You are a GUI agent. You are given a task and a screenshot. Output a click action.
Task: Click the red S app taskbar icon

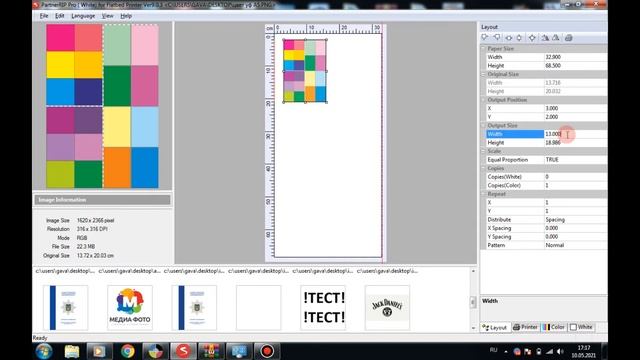pos(183,351)
